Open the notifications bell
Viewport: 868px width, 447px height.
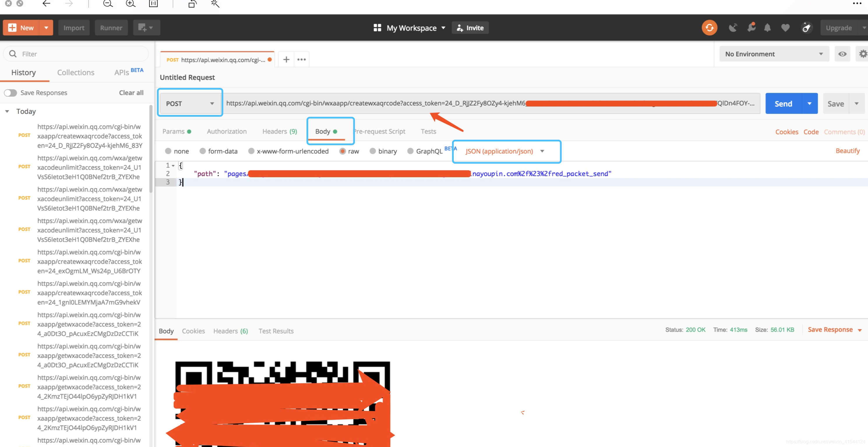(767, 28)
